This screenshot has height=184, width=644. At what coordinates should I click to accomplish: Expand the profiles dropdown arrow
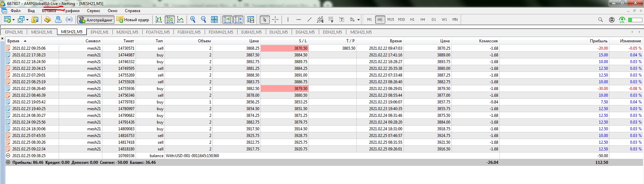(x=27, y=20)
